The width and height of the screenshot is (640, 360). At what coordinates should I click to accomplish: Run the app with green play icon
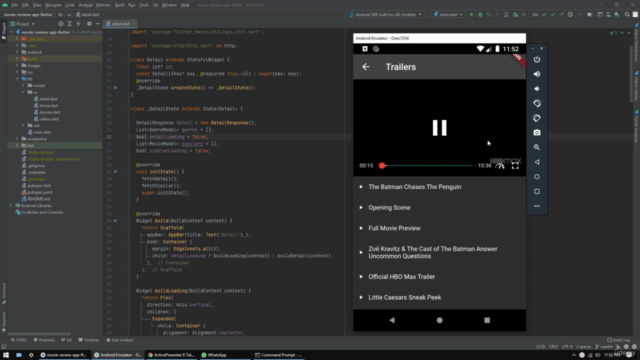pyautogui.click(x=471, y=15)
